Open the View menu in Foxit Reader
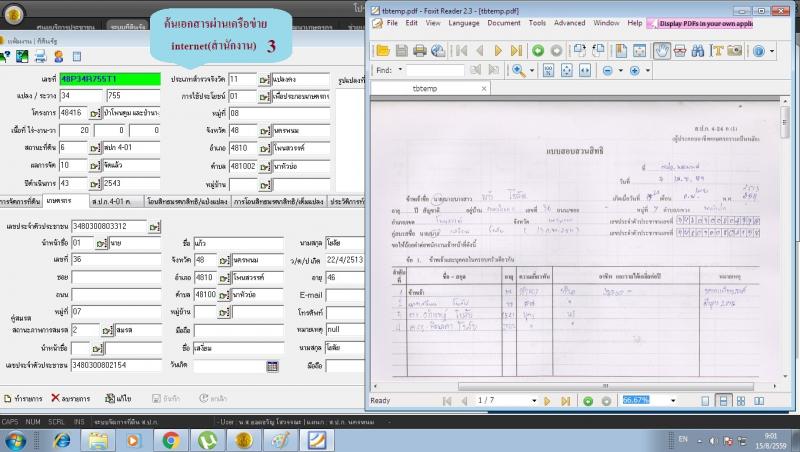Viewport: 800px width, 452px height. [433, 23]
